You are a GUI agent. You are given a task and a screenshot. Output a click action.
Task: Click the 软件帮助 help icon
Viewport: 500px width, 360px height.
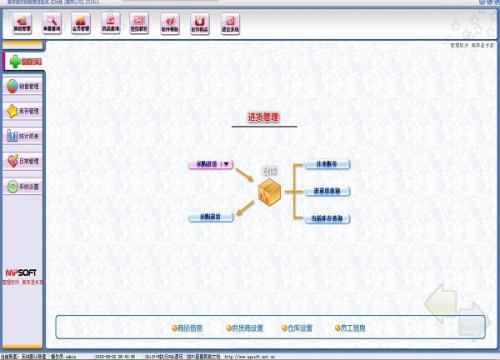tap(170, 24)
